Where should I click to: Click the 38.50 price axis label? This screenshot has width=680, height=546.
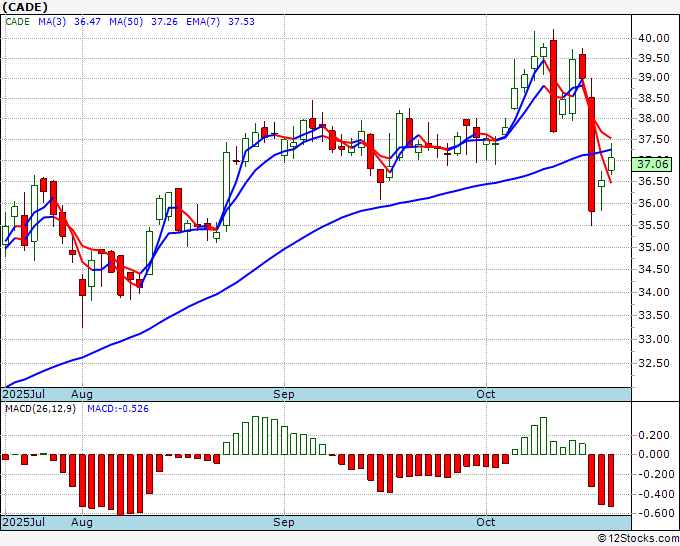(654, 98)
